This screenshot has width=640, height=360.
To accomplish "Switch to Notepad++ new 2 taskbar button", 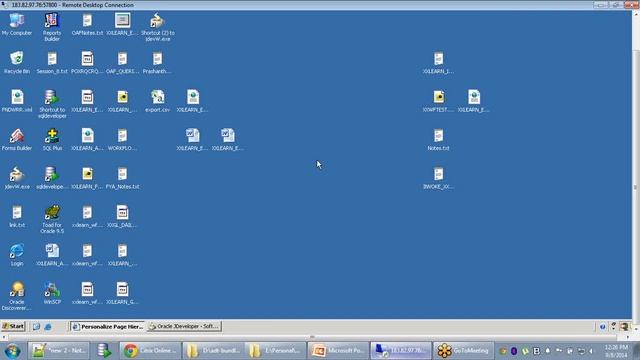I will click(59, 351).
